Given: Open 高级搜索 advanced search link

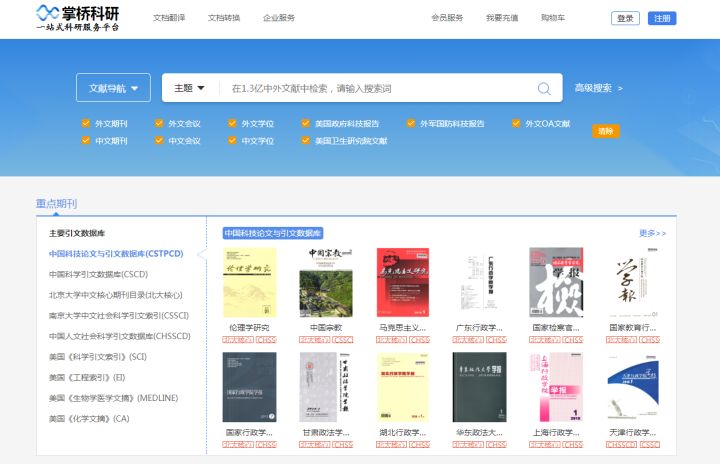Looking at the screenshot, I should click(598, 88).
